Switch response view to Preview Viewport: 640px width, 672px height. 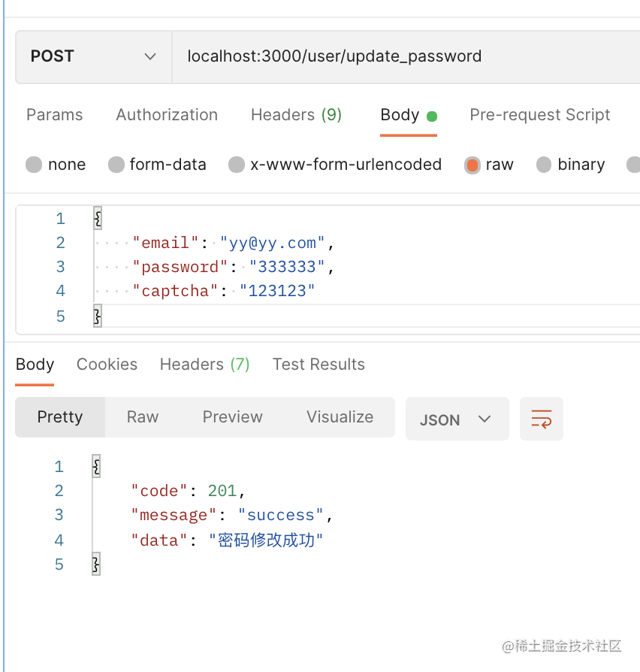coord(232,417)
